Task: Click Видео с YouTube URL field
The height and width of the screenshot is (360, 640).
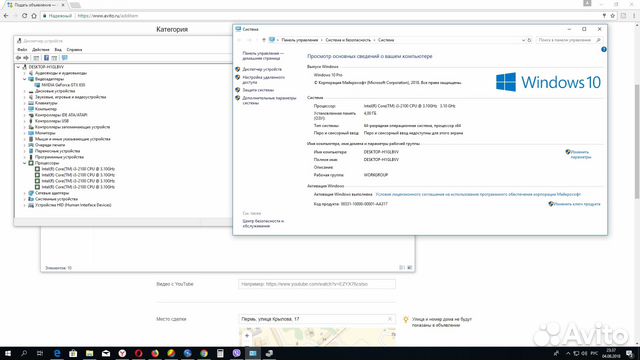Action: pos(317,284)
